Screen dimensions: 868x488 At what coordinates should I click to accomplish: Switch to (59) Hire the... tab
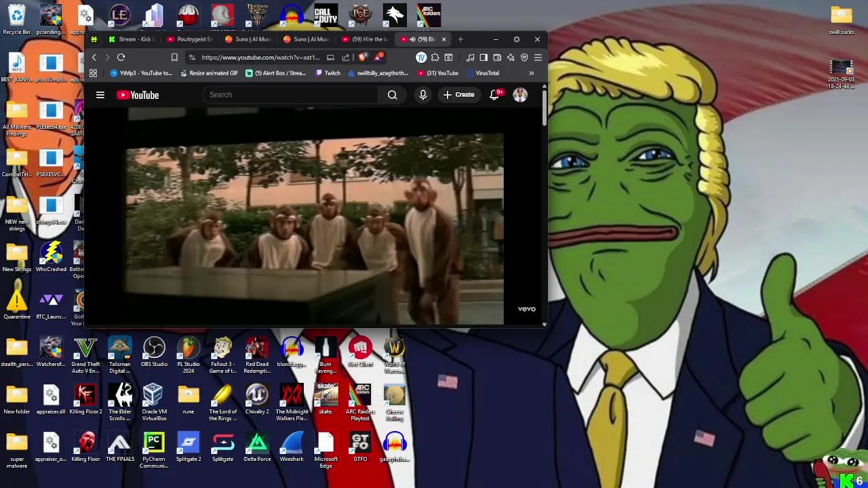pos(365,39)
